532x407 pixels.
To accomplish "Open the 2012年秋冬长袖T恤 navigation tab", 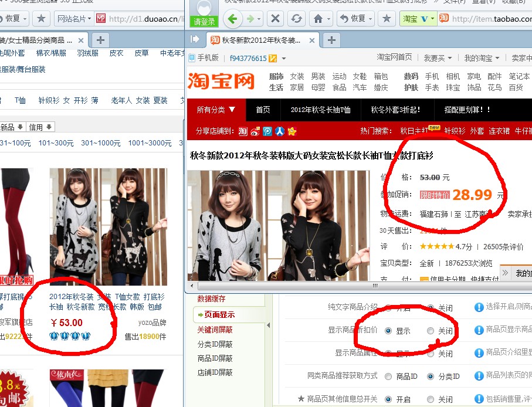I will coord(321,110).
